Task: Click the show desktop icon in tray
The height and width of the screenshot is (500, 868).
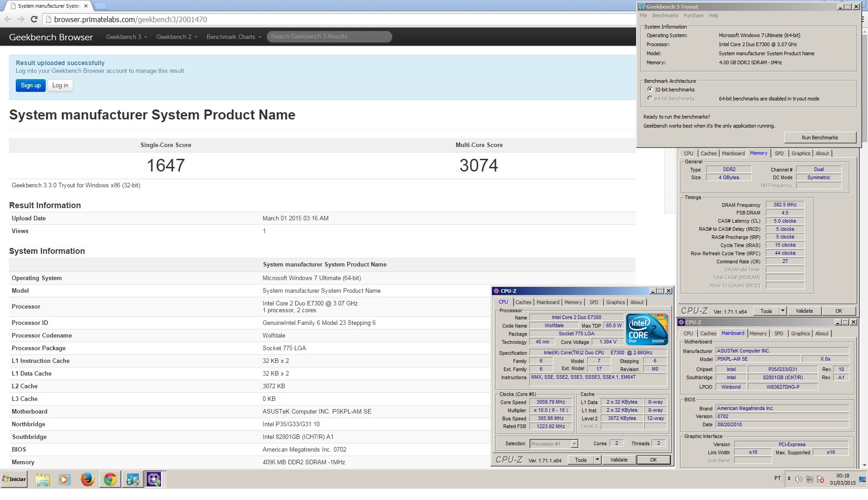Action: pos(863,479)
